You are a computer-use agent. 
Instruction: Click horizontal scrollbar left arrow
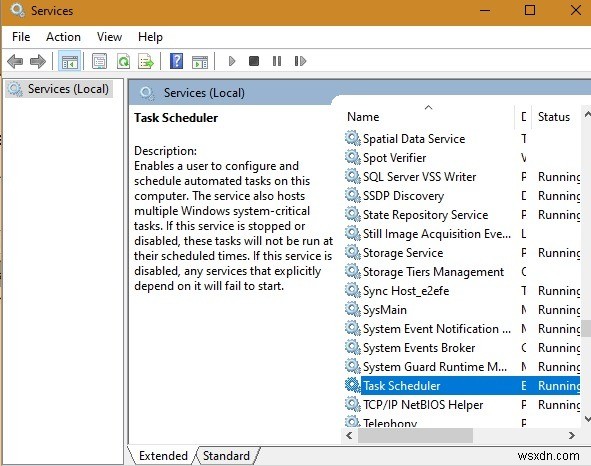[x=349, y=435]
